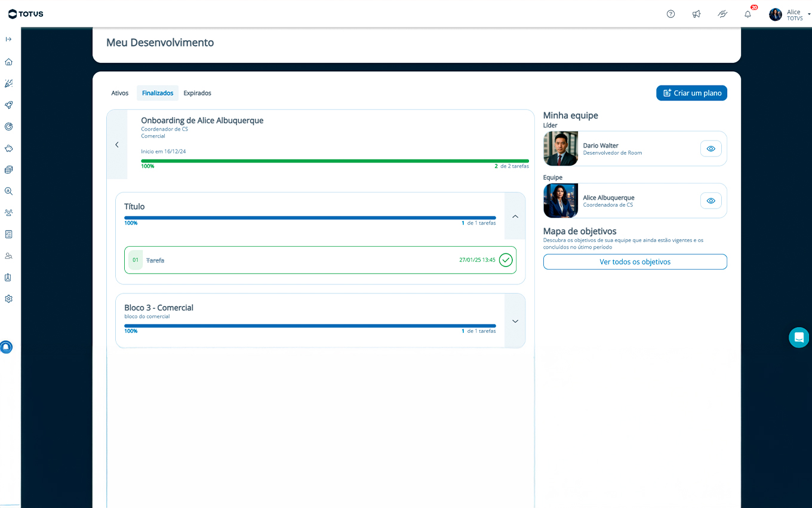The image size is (812, 508).
Task: Toggle the green check on Tarefa 01
Action: [506, 260]
